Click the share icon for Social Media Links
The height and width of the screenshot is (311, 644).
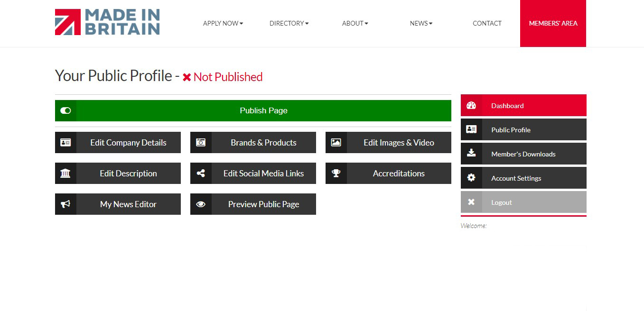[x=201, y=173]
